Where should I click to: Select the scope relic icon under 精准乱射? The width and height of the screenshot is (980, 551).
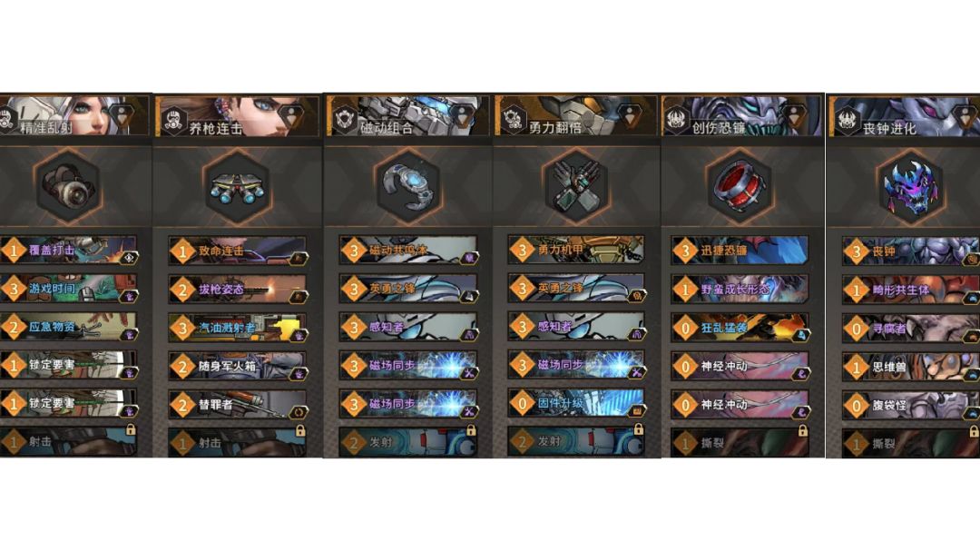(67, 186)
